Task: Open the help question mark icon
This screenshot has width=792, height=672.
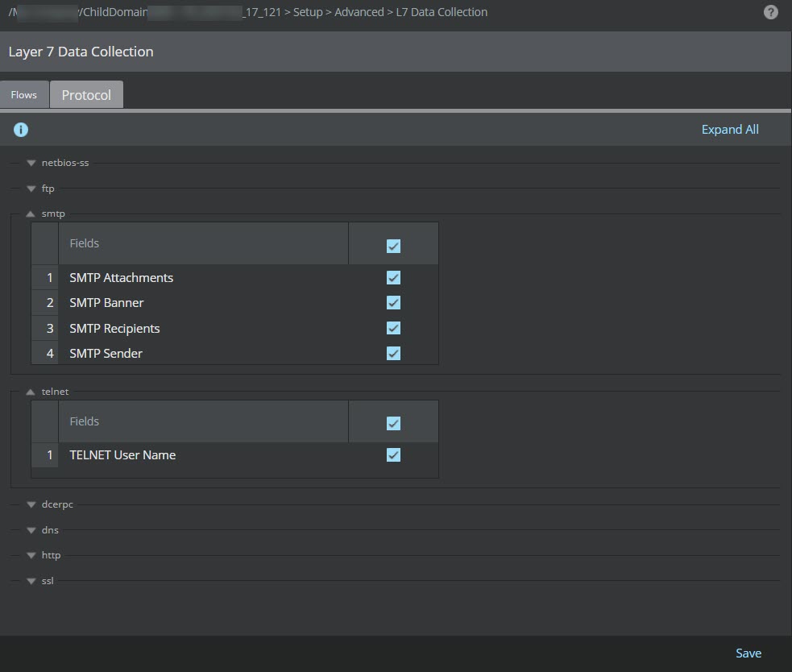Action: pos(771,12)
